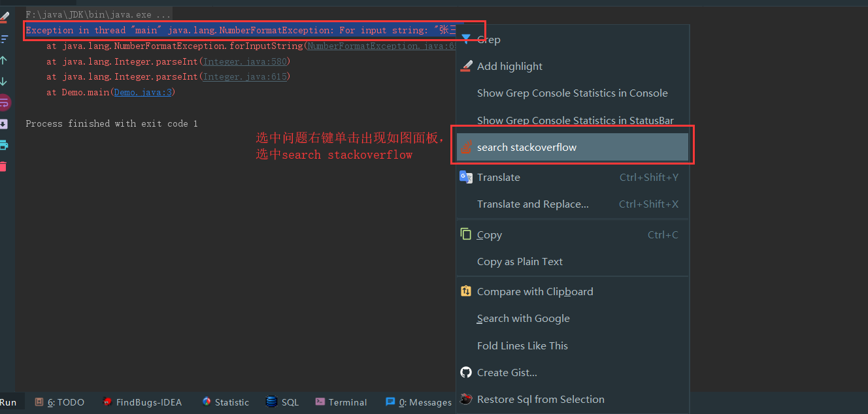This screenshot has height=414, width=868.
Task: Enable Show Grep Console Statistics in Console
Action: [573, 93]
